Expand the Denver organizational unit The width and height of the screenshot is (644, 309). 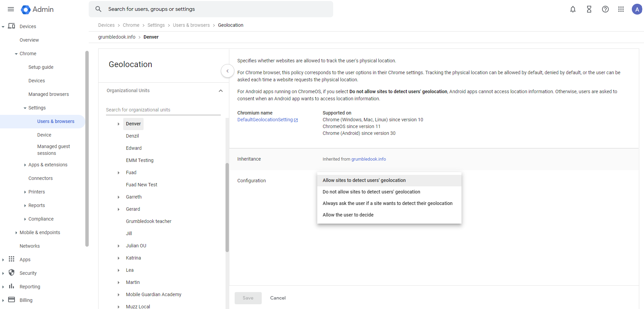[x=119, y=124]
